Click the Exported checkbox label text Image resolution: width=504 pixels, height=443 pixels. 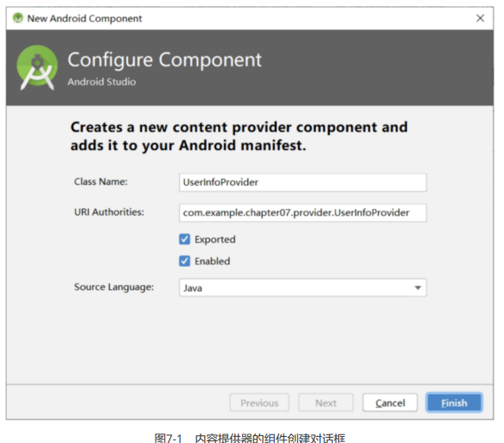coord(215,239)
